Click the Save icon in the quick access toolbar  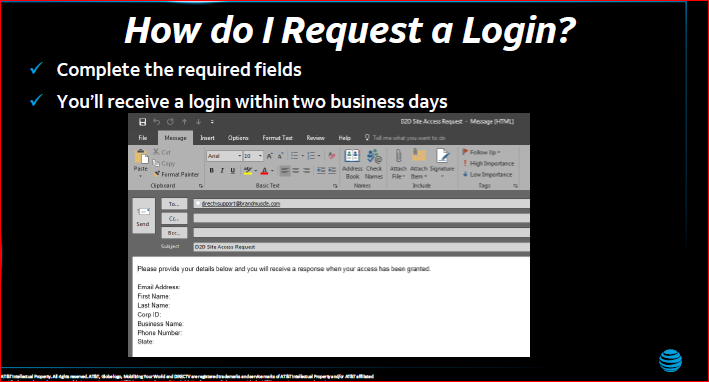tap(142, 122)
